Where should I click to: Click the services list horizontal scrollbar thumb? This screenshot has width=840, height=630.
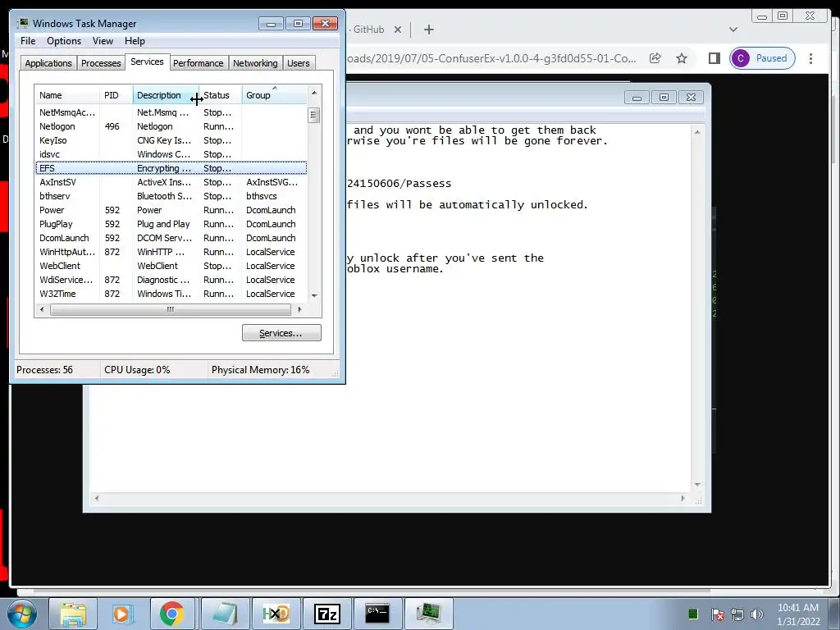[171, 309]
